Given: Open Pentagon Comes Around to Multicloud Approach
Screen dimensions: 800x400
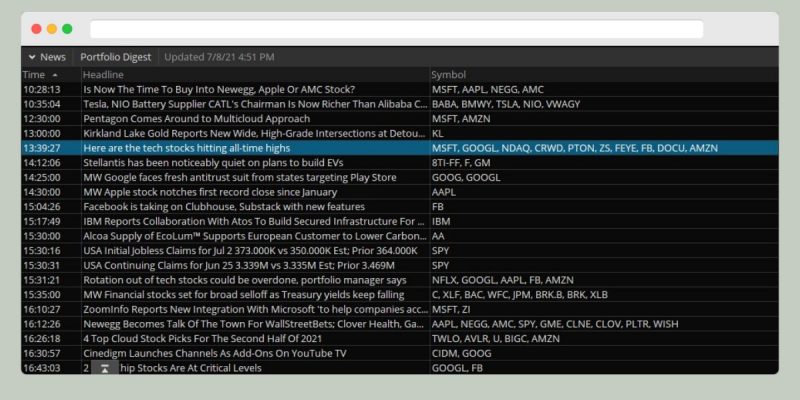Looking at the screenshot, I should click(196, 119).
